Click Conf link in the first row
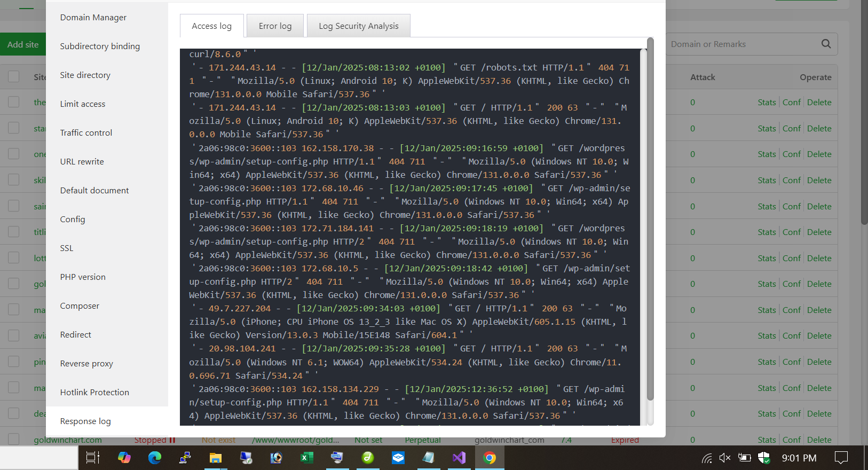Viewport: 868px width, 470px height. [x=791, y=102]
